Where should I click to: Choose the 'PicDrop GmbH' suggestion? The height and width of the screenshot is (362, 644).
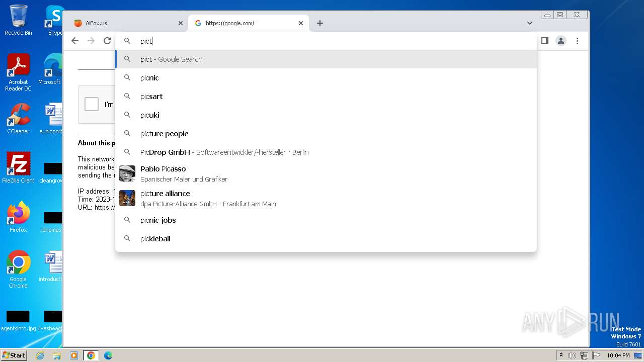coord(326,152)
